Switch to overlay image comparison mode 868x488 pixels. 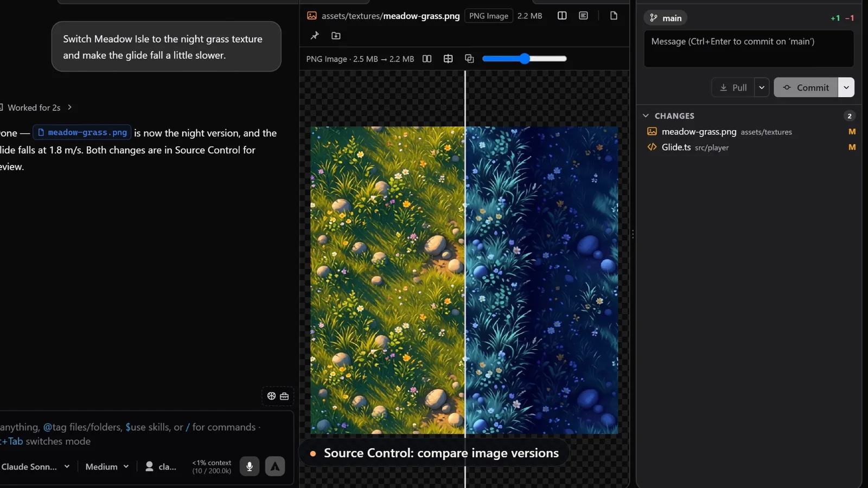coord(469,59)
